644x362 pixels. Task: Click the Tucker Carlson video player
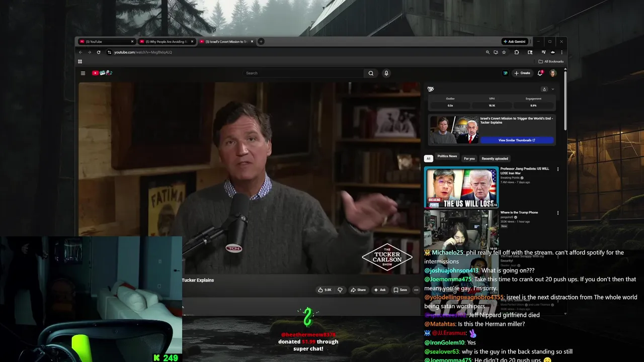(x=249, y=178)
